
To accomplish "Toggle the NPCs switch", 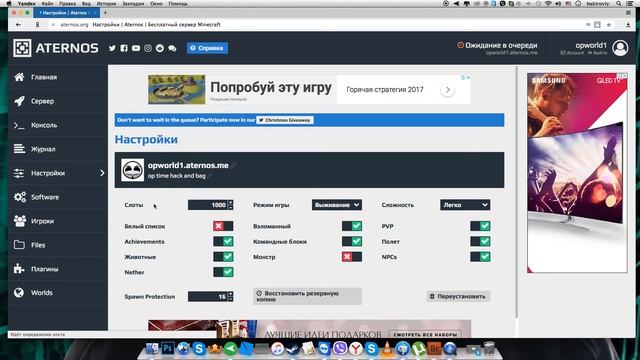I will click(x=480, y=257).
